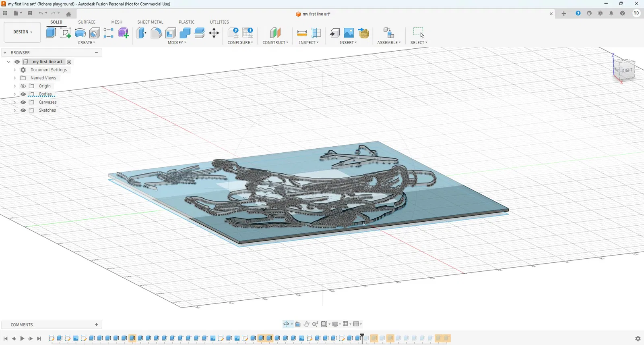Hide the Canvases folder visibility
This screenshot has height=345, width=644.
23,102
